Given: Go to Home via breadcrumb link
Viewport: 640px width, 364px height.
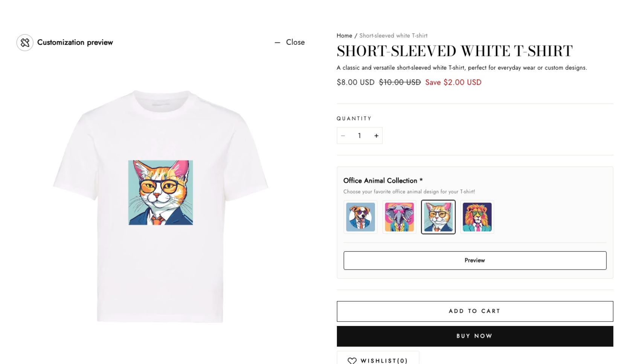Looking at the screenshot, I should (x=344, y=36).
